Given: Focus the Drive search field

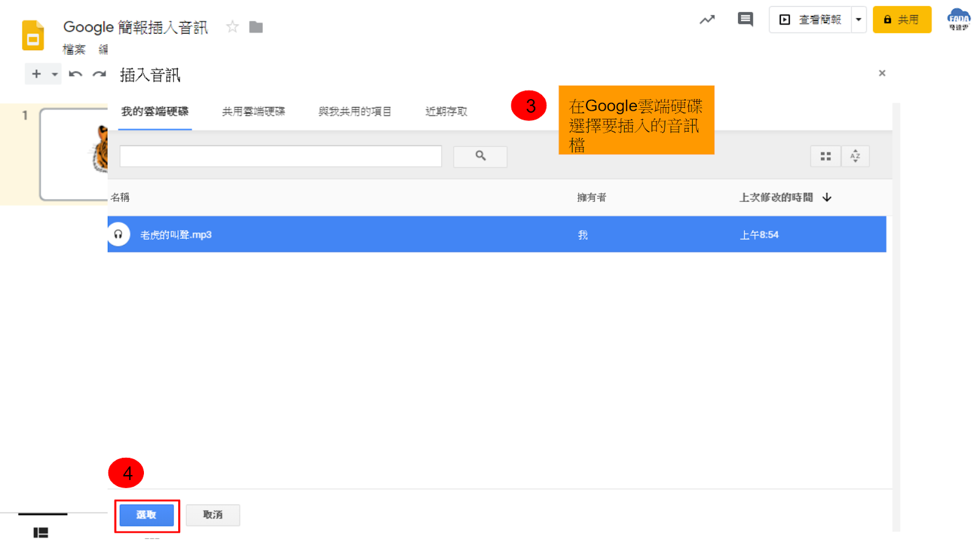Looking at the screenshot, I should click(281, 156).
